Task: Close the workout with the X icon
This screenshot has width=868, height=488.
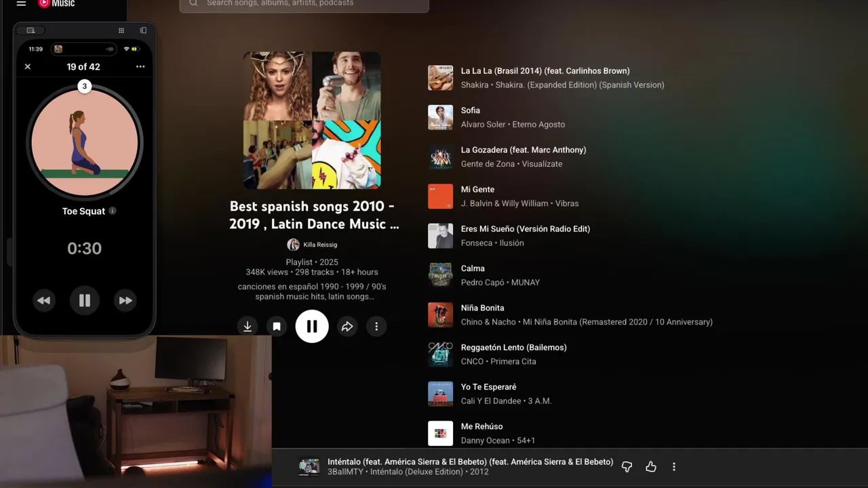Action: pos(28,66)
